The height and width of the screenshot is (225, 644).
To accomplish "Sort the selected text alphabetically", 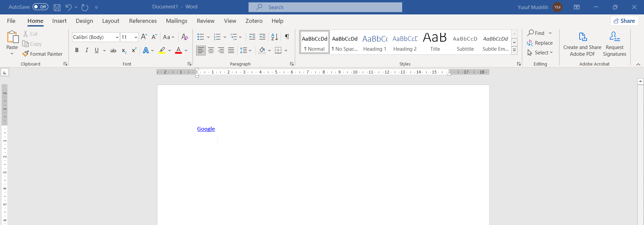I will tap(274, 37).
